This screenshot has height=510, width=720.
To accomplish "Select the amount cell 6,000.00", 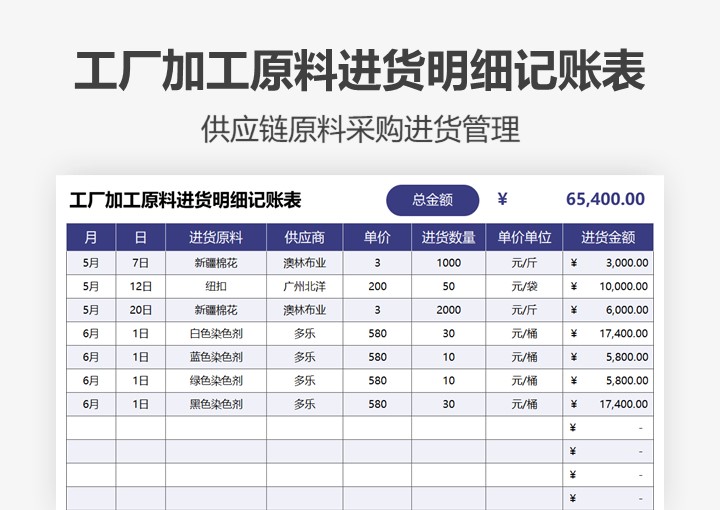I will 608,310.
